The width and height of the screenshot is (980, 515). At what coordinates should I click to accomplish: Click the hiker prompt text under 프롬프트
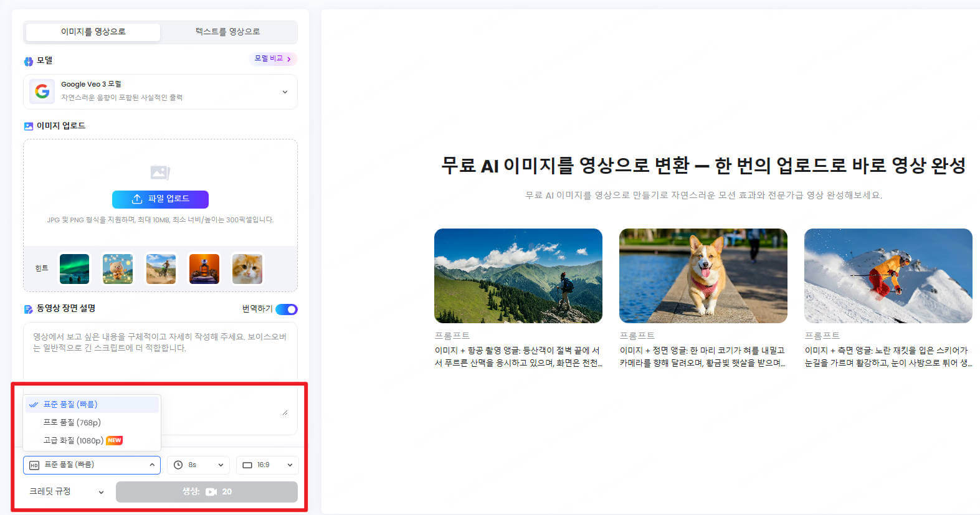(x=518, y=357)
